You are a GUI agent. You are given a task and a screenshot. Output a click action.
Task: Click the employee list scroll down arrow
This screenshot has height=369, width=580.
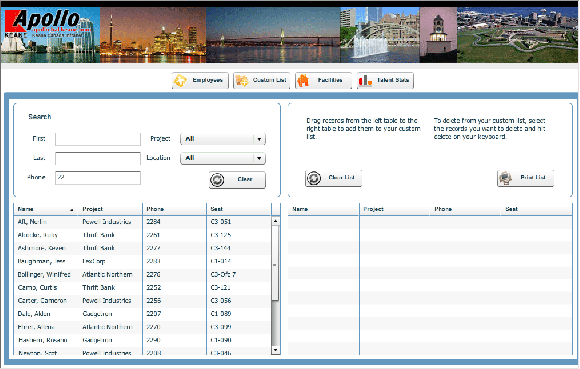click(276, 349)
